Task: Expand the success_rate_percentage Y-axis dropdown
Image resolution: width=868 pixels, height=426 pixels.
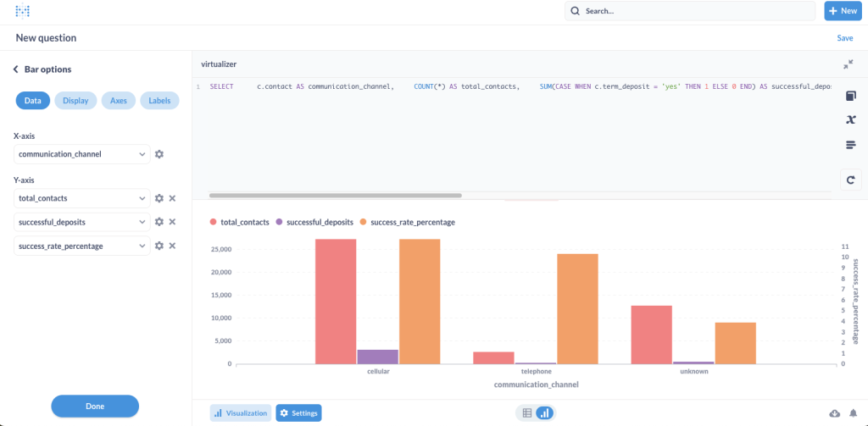Action: click(x=142, y=246)
